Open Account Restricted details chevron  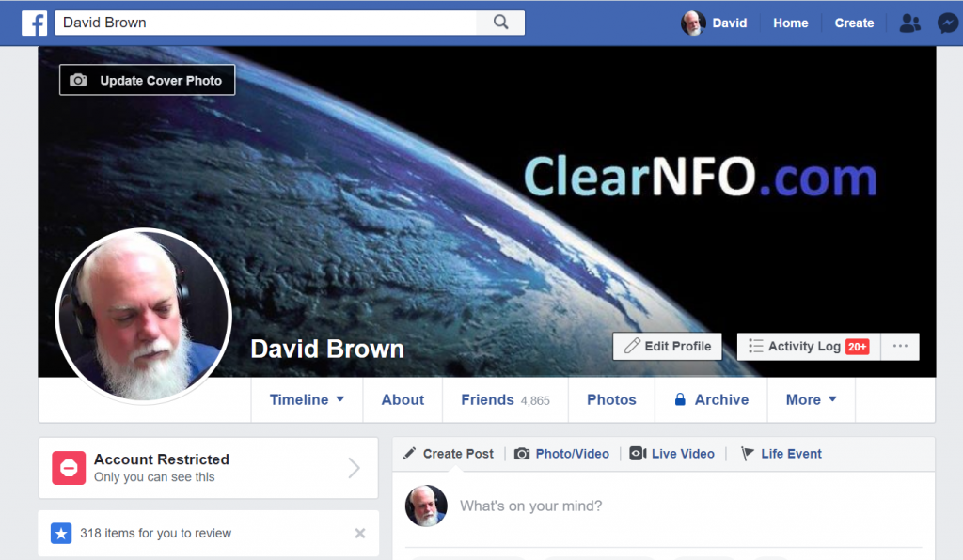coord(354,468)
